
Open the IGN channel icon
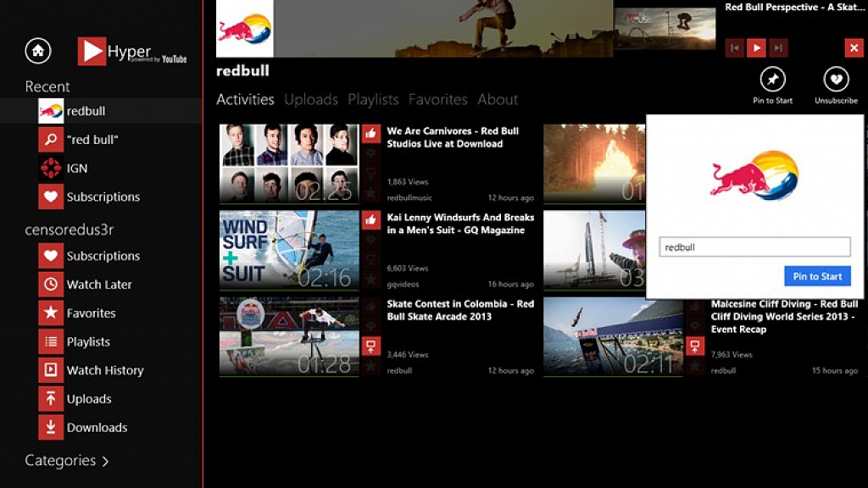click(51, 169)
